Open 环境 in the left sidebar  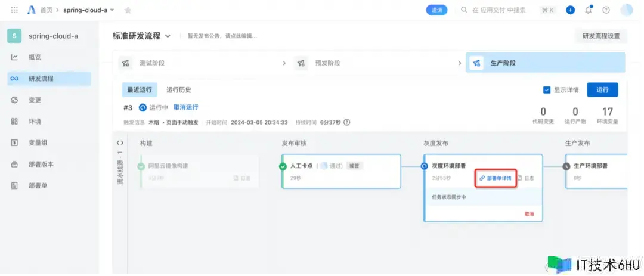click(35, 122)
